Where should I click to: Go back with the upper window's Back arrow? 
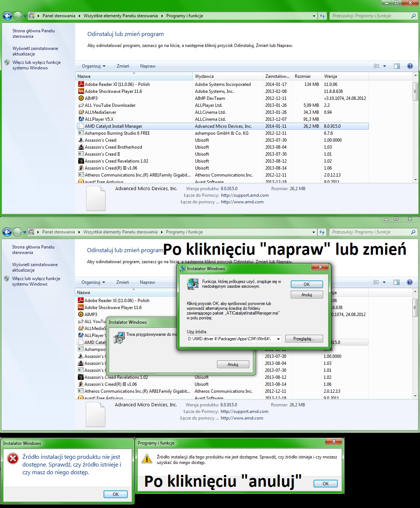(7, 16)
